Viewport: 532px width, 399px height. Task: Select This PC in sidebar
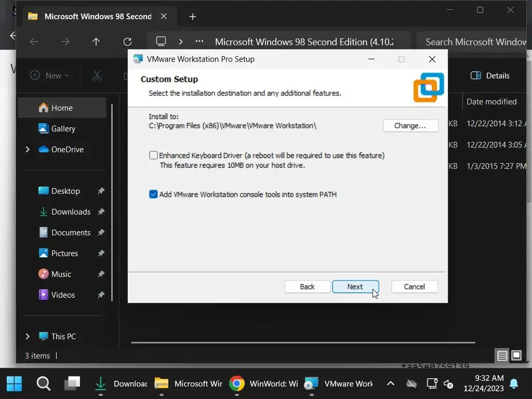(63, 336)
